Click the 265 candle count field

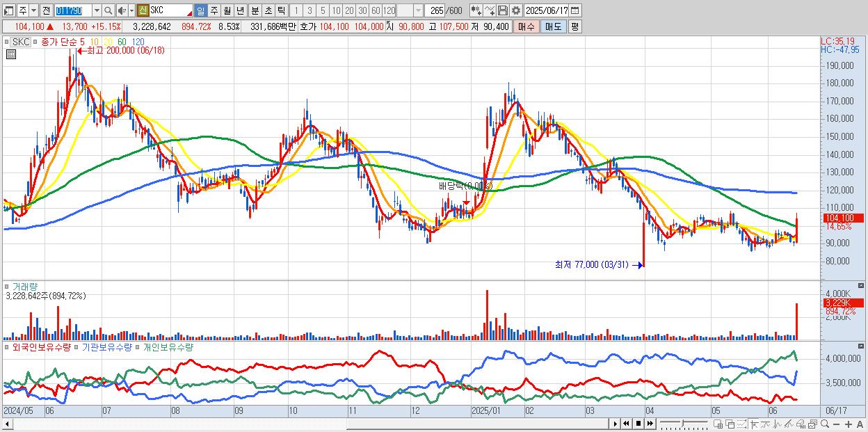coord(435,10)
